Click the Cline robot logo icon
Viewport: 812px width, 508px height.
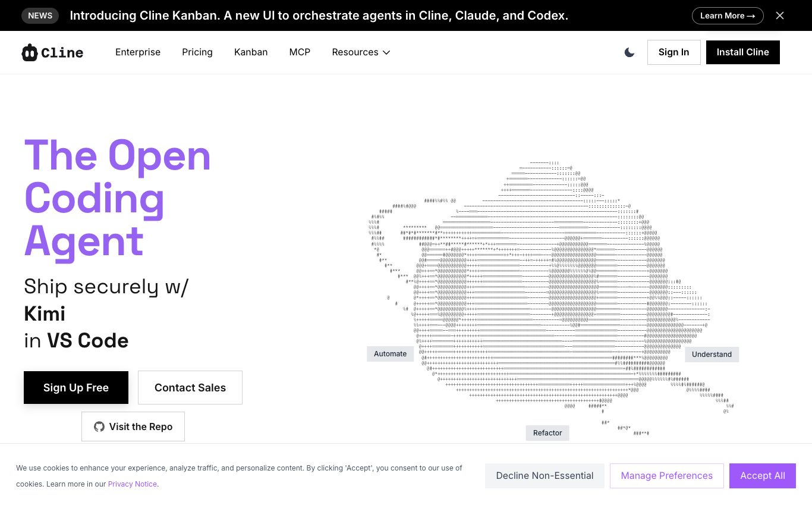pos(30,52)
